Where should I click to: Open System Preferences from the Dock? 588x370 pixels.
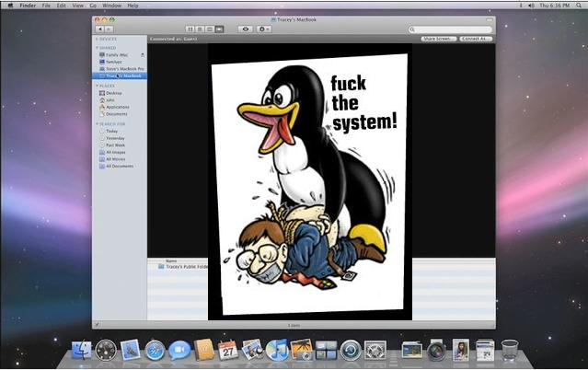pos(375,350)
